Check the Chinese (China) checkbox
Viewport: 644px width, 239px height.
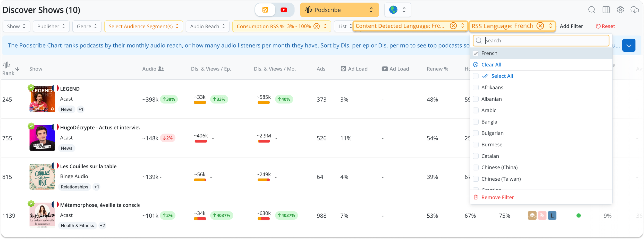pyautogui.click(x=476, y=167)
